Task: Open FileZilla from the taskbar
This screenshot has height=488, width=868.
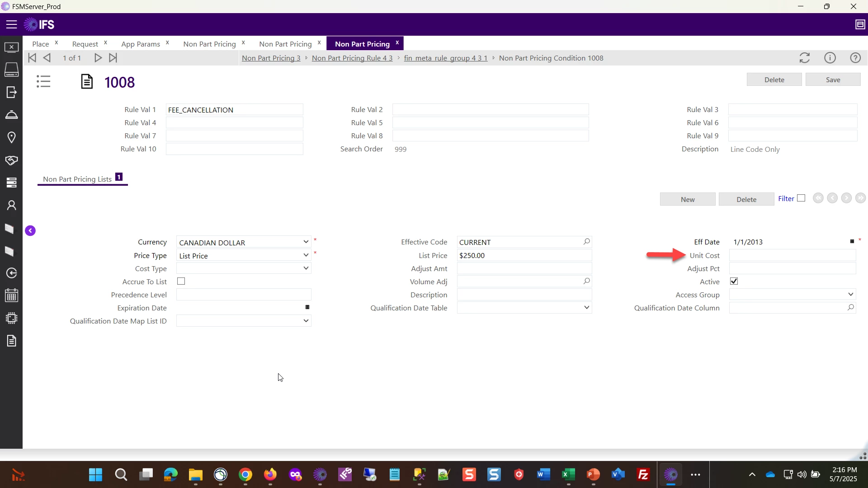Action: pos(643,475)
